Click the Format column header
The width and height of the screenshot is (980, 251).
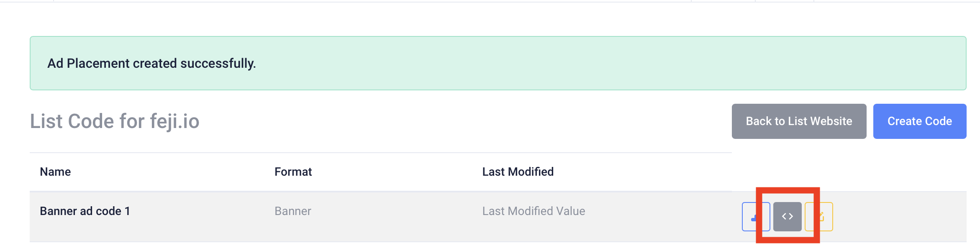(293, 172)
